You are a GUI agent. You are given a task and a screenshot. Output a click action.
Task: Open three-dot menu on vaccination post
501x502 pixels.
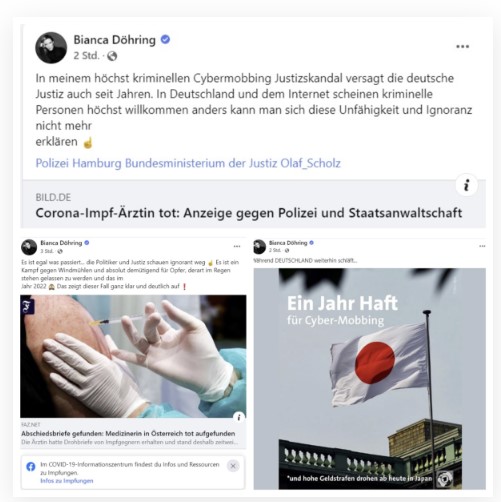[x=237, y=246]
